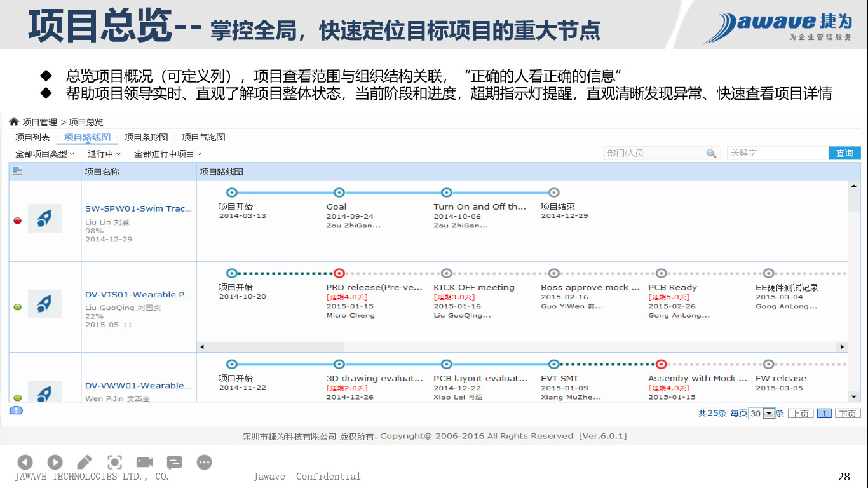Switch to the 项目气泡图 tab

(x=203, y=137)
